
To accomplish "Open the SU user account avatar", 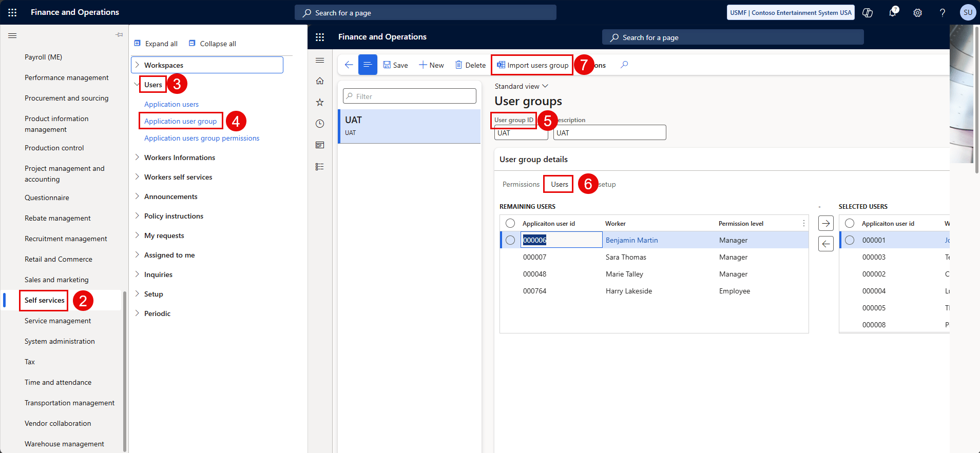I will point(968,12).
